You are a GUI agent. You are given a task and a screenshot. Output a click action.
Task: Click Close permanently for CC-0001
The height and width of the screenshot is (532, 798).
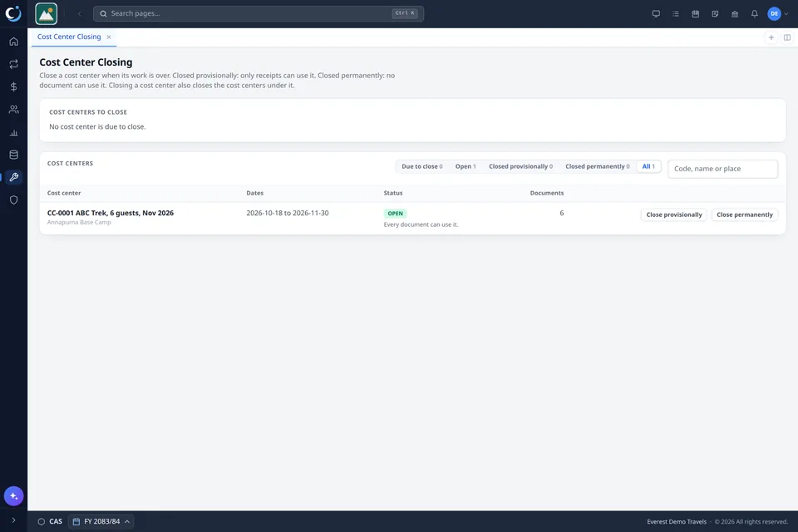point(745,214)
